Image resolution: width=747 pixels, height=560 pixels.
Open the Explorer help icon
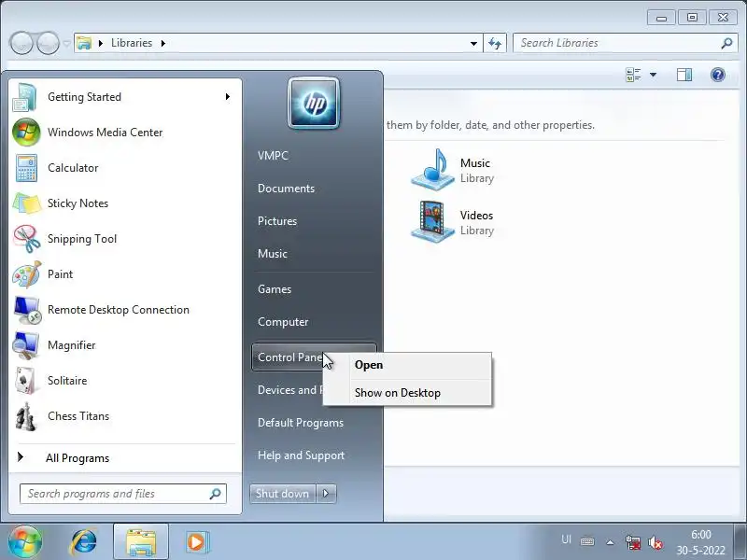pos(717,75)
